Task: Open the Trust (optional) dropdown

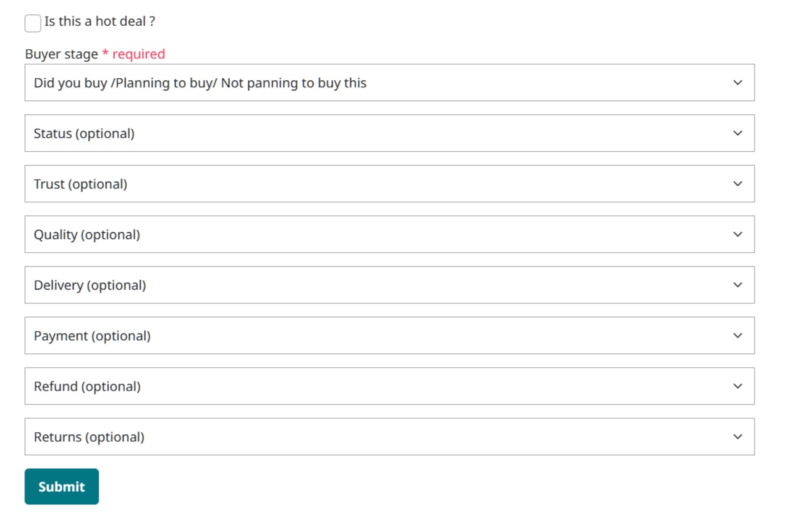Action: 389,184
